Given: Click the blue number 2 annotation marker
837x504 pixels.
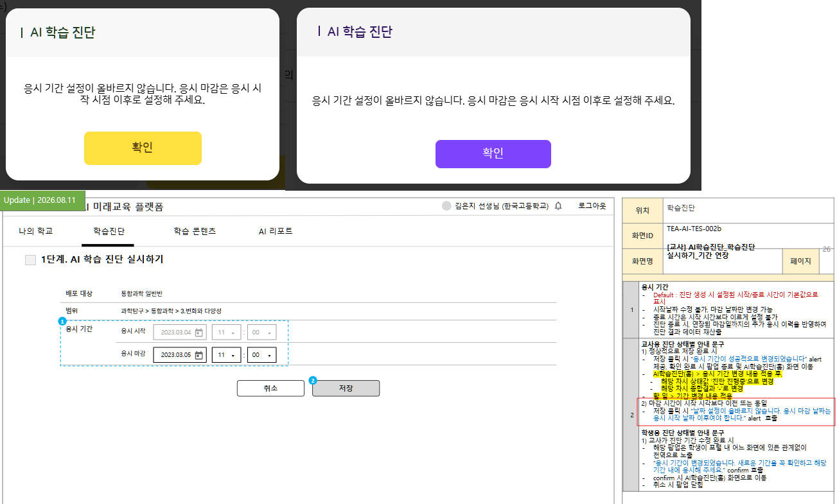Looking at the screenshot, I should pos(313,380).
